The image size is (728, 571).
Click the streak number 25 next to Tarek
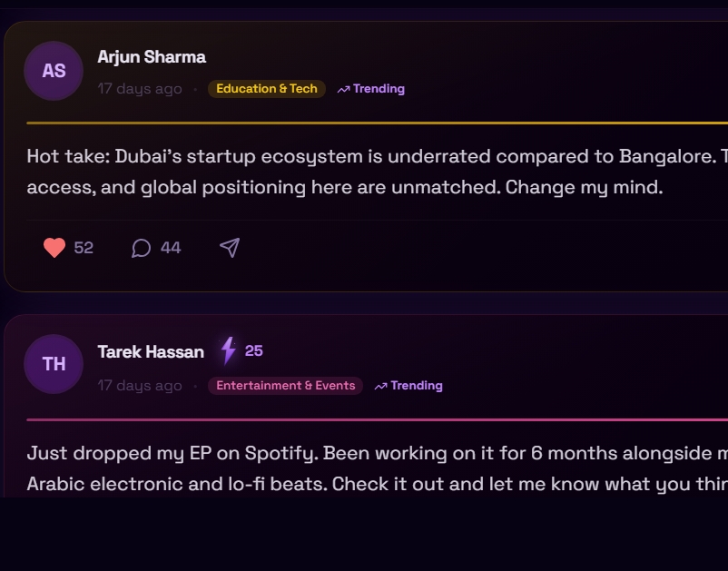click(254, 350)
